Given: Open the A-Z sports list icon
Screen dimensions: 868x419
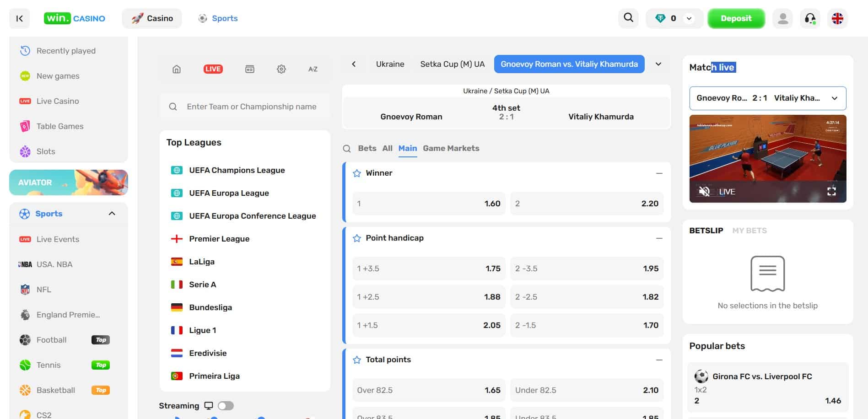Looking at the screenshot, I should [313, 69].
